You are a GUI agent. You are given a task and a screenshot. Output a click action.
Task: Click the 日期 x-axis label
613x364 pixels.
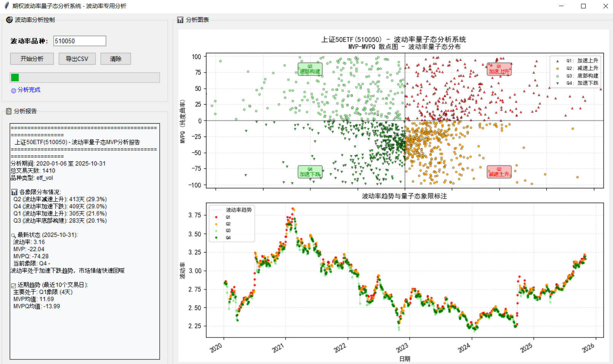(x=405, y=359)
